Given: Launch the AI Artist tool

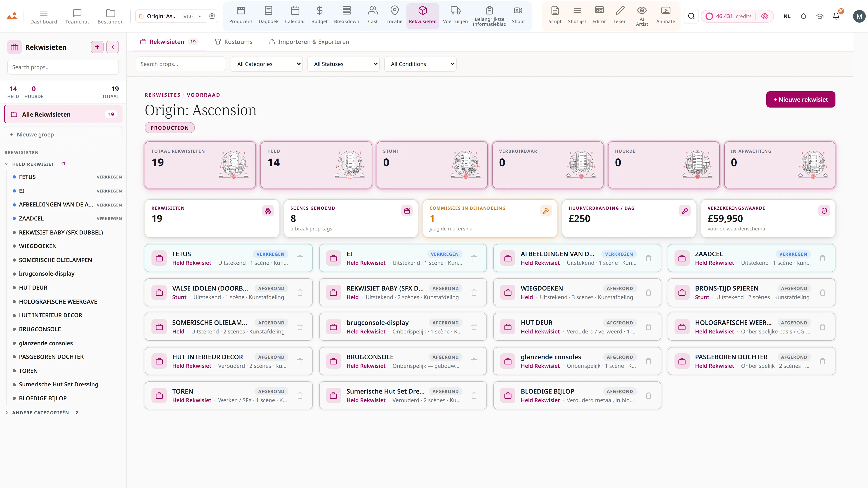Looking at the screenshot, I should 642,16.
